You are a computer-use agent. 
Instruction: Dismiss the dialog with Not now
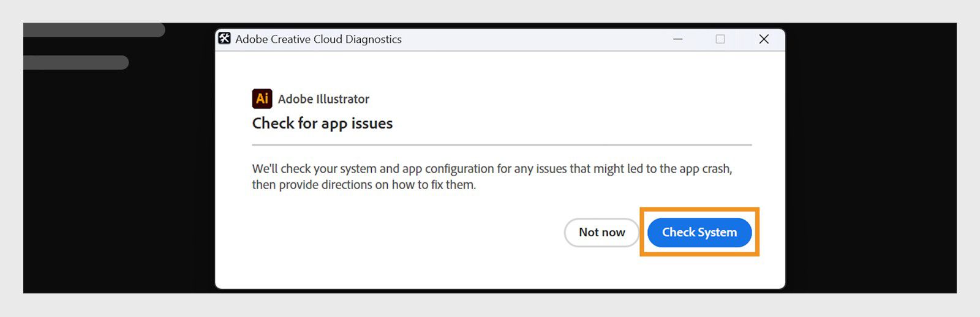[x=601, y=233]
